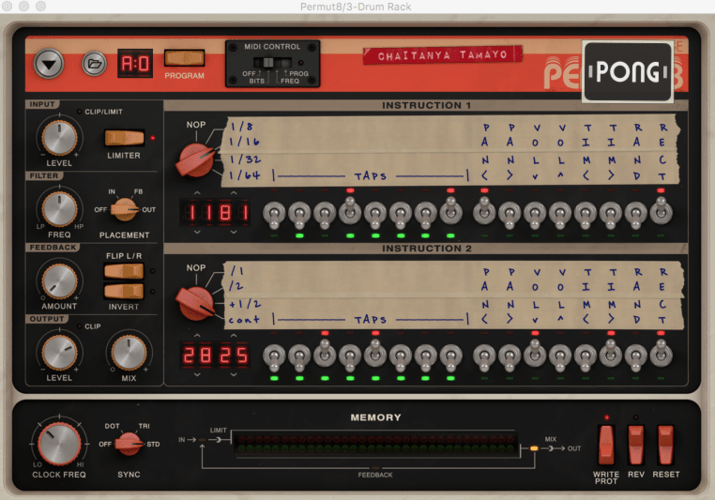The height and width of the screenshot is (500, 715).
Task: Flip Instruction 2 VOL down bit switch
Action: point(535,354)
